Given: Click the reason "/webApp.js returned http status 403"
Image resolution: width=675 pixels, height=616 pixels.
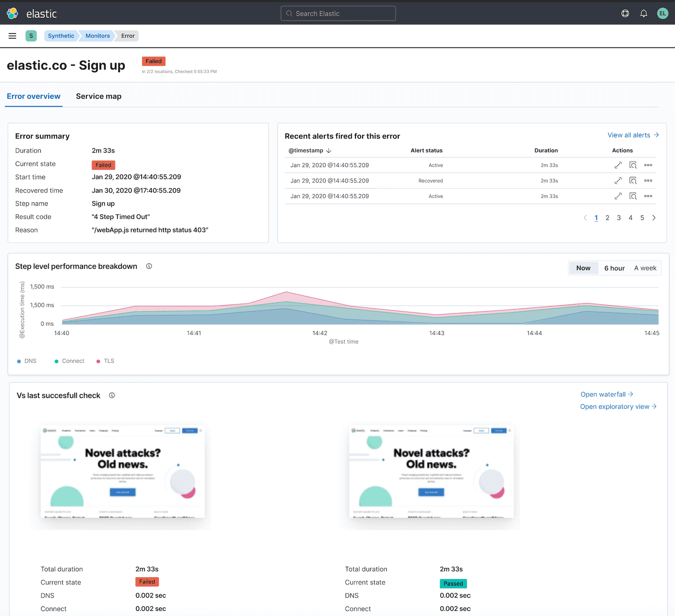Looking at the screenshot, I should pyautogui.click(x=150, y=230).
